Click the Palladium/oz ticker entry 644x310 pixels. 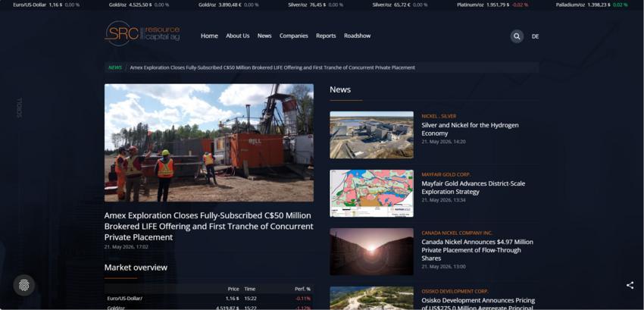point(592,5)
